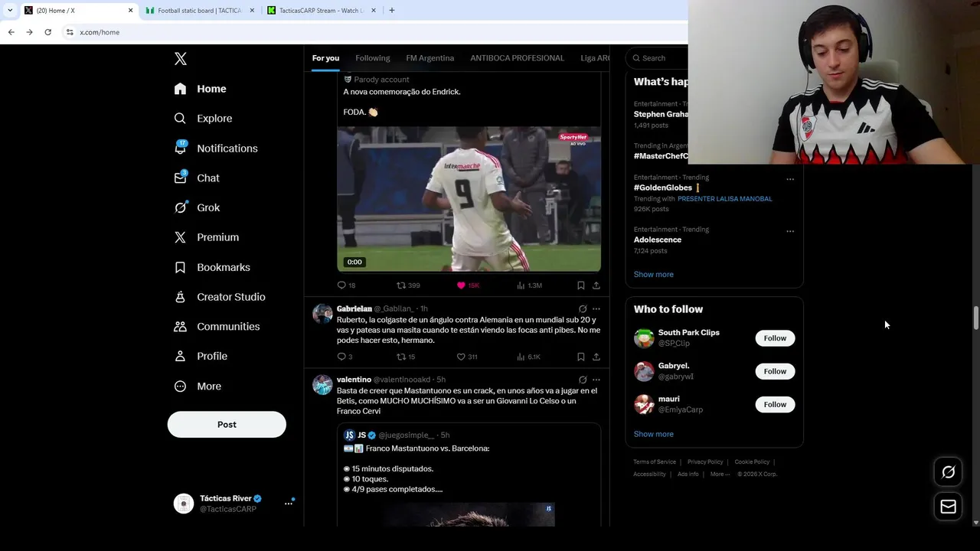This screenshot has height=551, width=980.
Task: Open the floating Grok button
Action: [x=948, y=472]
